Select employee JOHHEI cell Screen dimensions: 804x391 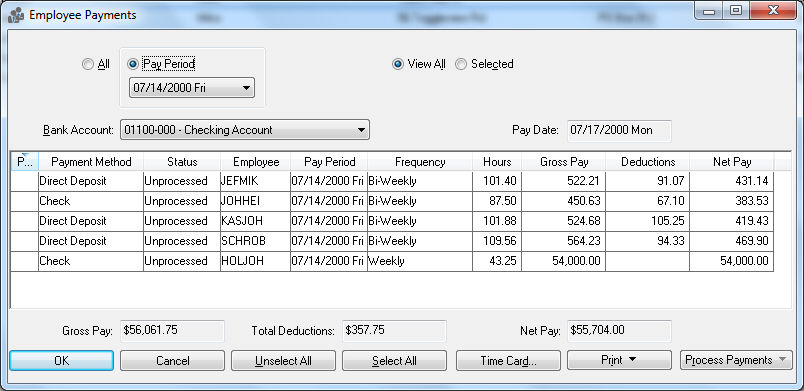pos(255,201)
